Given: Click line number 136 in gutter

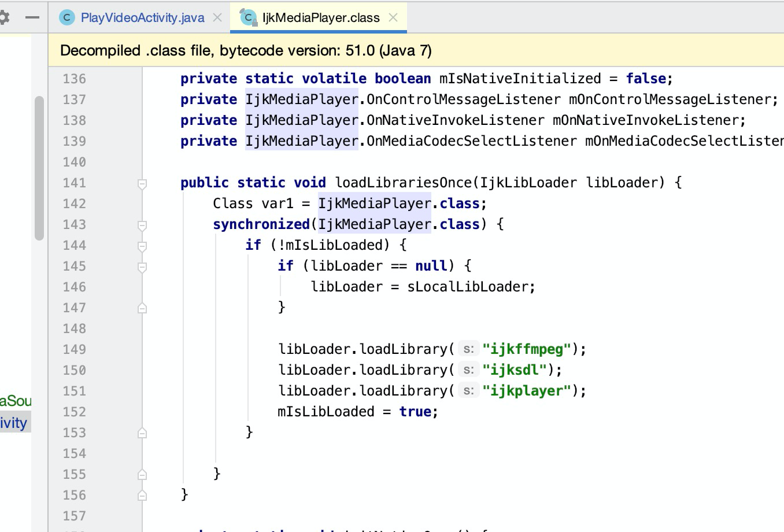Looking at the screenshot, I should click(74, 79).
